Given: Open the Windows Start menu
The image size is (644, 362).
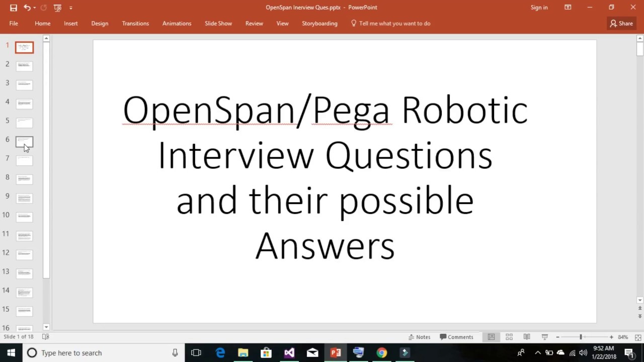Looking at the screenshot, I should coord(11,353).
